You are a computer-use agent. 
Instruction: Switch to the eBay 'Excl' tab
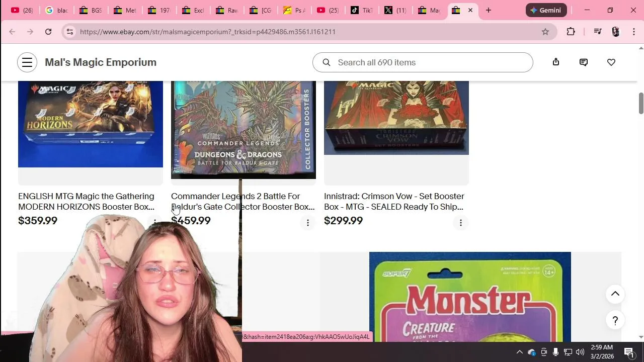pyautogui.click(x=192, y=10)
